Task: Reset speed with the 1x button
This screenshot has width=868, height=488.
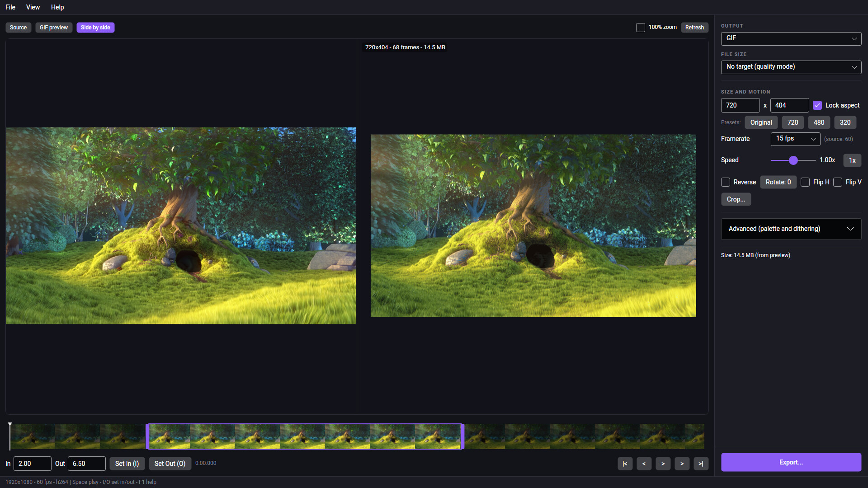Action: (852, 160)
